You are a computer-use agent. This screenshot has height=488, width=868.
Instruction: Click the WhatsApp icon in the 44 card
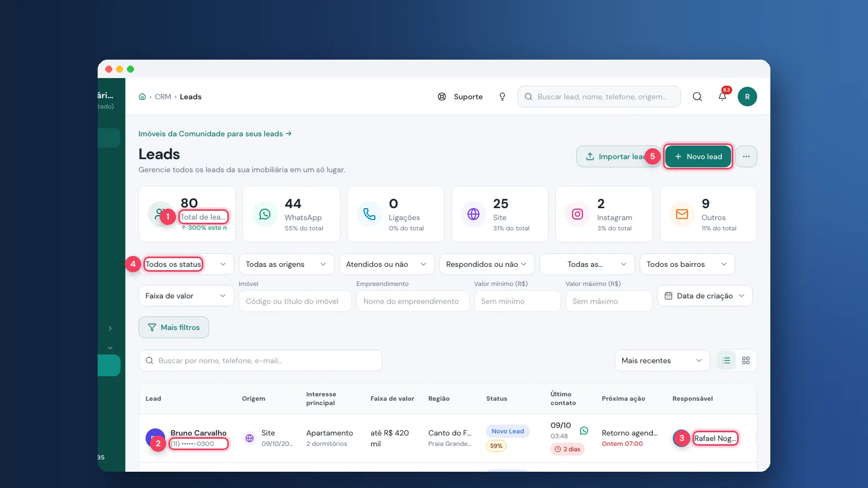click(x=265, y=214)
